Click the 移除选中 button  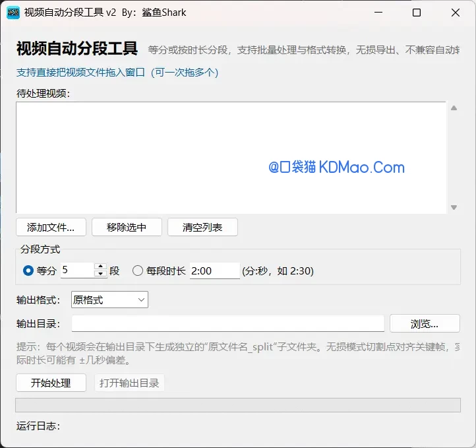127,227
